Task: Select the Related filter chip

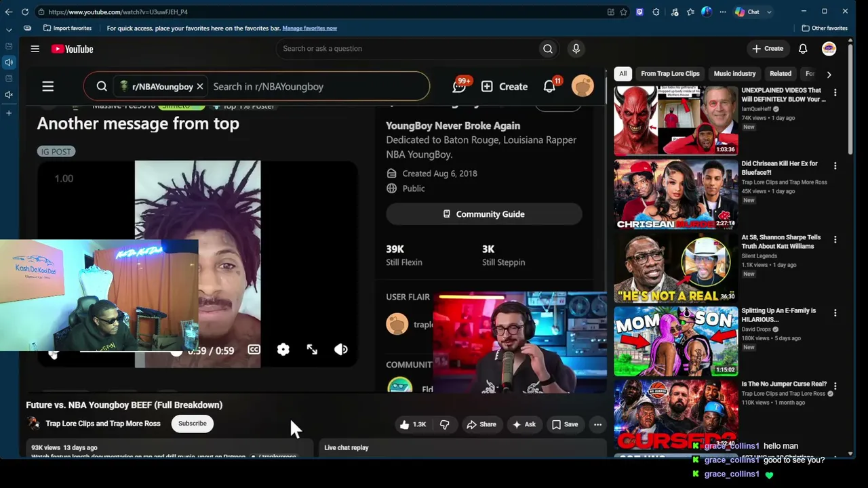Action: (781, 74)
